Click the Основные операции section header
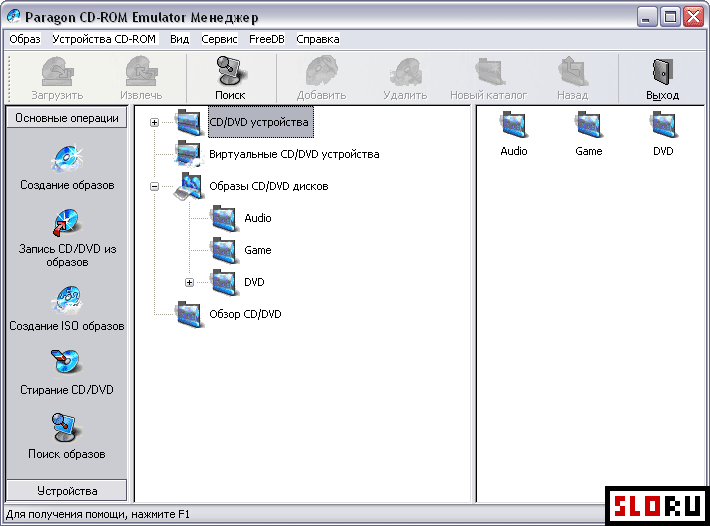This screenshot has height=526, width=710. pos(67,118)
